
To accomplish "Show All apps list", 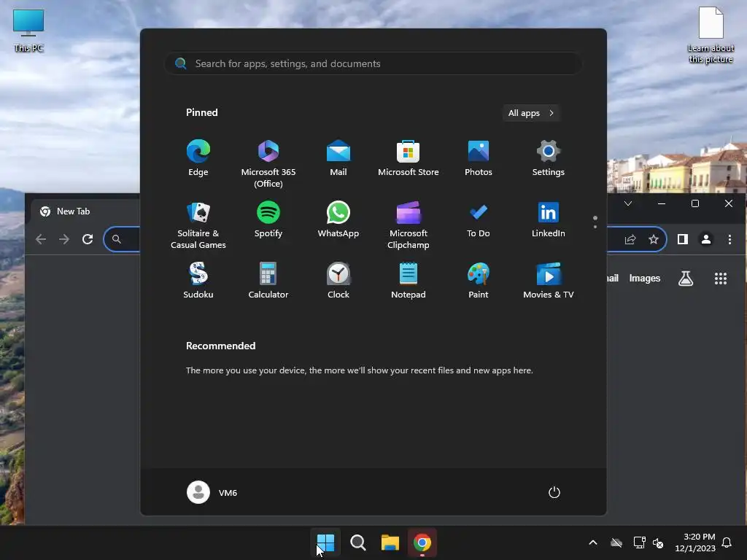I will [531, 113].
